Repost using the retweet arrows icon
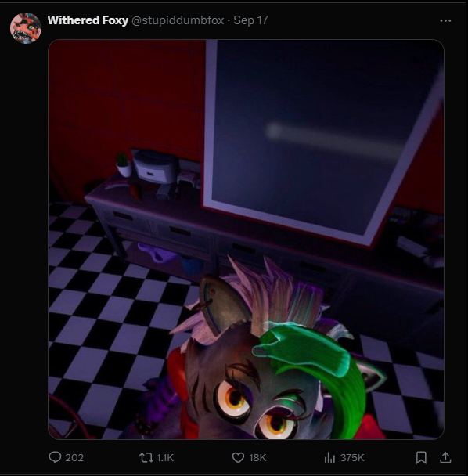 [146, 457]
